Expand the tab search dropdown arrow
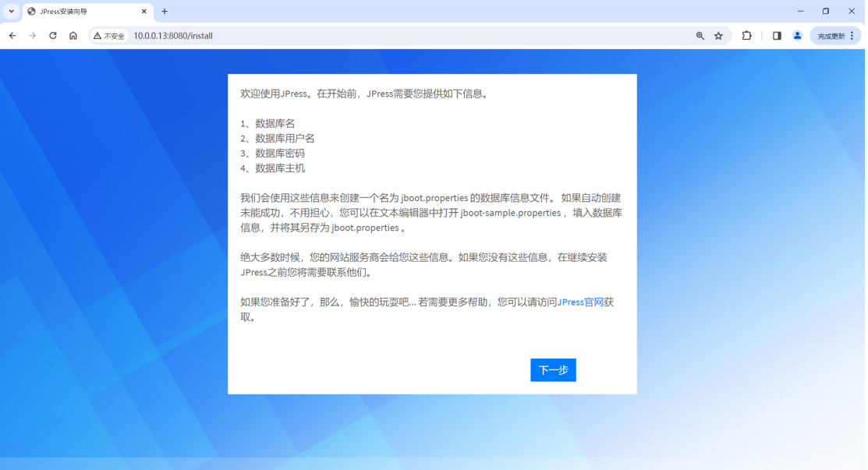 11,11
